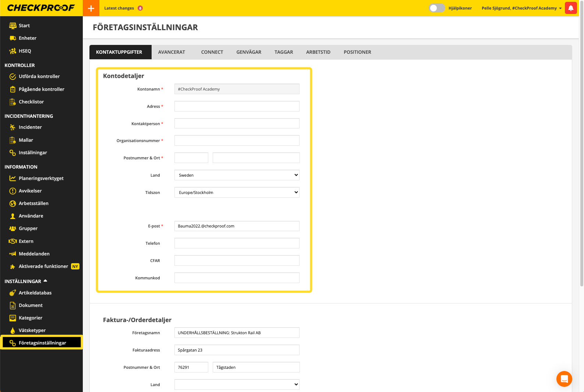This screenshot has width=584, height=392.
Task: Switch to the AVANCERAT tab
Action: click(x=171, y=52)
